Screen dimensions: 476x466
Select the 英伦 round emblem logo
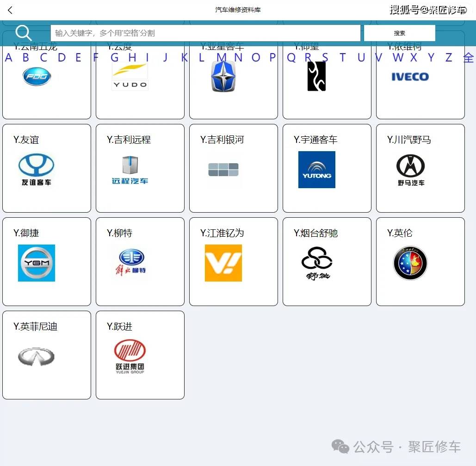pyautogui.click(x=410, y=263)
